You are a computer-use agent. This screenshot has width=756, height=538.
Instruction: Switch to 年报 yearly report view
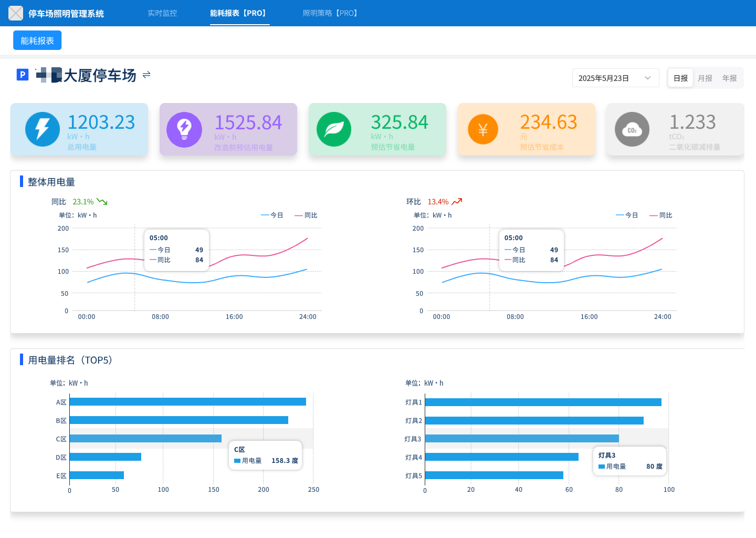[x=729, y=78]
